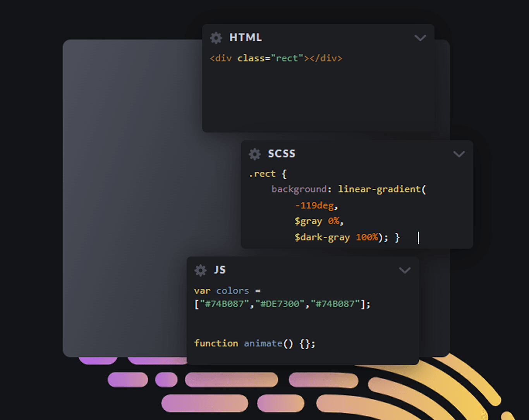Click the $gray 0% line
The width and height of the screenshot is (529, 420).
(319, 221)
